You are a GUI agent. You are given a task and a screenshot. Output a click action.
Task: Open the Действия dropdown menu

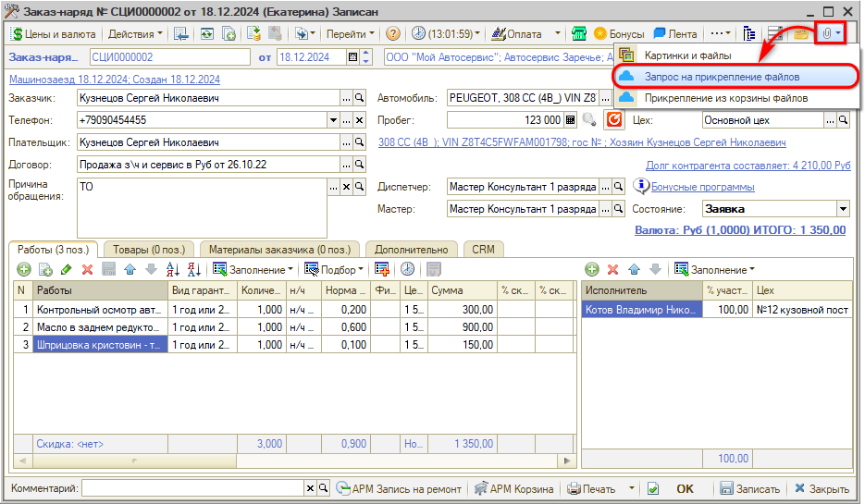coord(134,34)
